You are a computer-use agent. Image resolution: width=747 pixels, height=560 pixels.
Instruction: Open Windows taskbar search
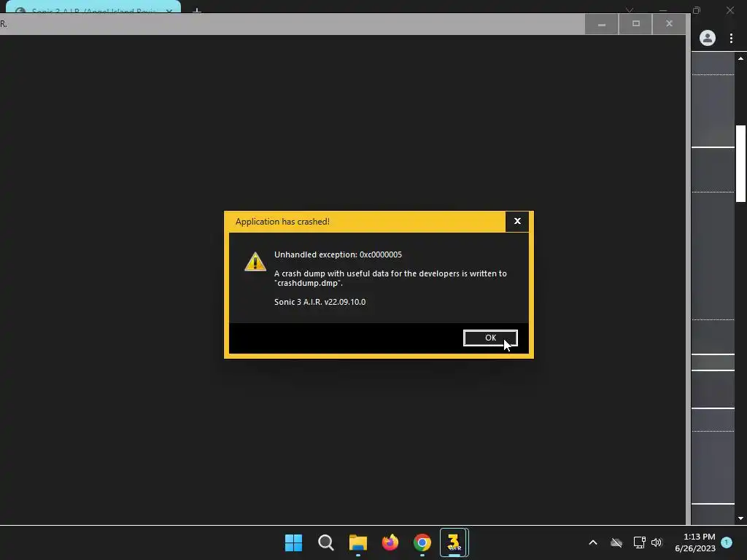[x=326, y=542]
